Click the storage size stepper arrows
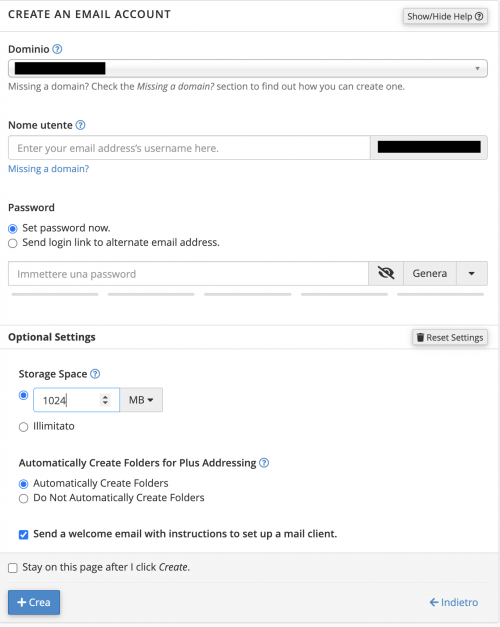 (x=105, y=400)
